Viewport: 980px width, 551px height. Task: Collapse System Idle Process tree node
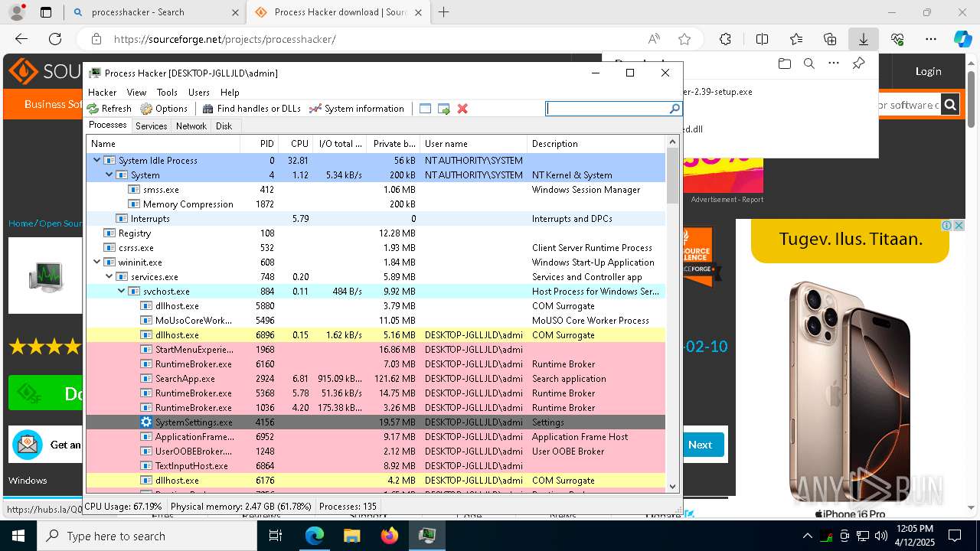click(x=97, y=161)
